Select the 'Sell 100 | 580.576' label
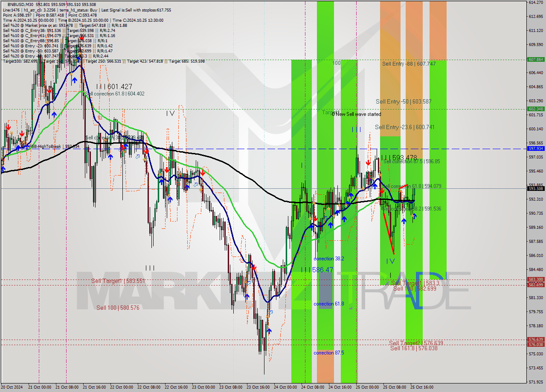 pos(118,308)
